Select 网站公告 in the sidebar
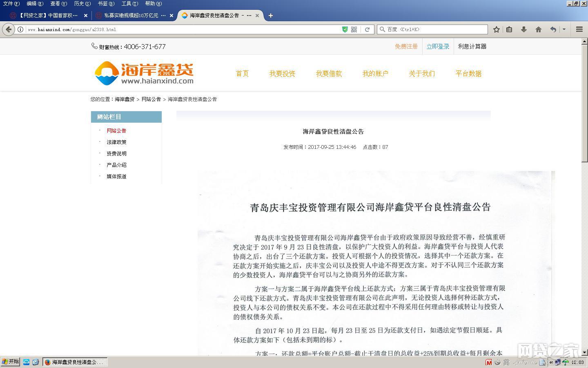Image resolution: width=588 pixels, height=368 pixels. tap(116, 131)
